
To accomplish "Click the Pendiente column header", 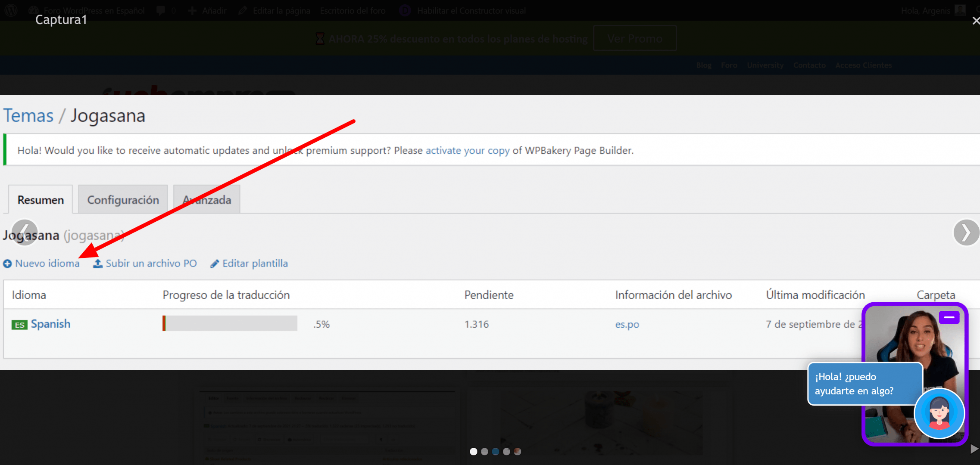I will click(489, 295).
